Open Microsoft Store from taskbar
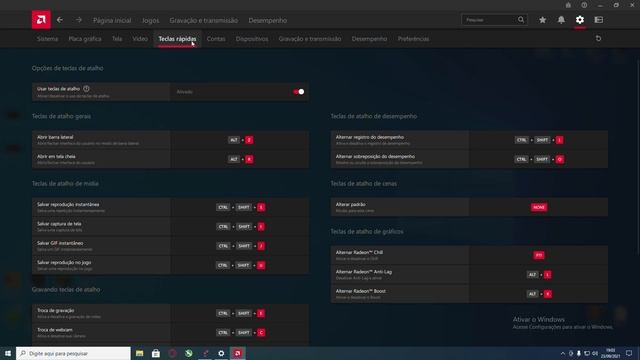Screen dimensions: 640x360 tap(156, 353)
